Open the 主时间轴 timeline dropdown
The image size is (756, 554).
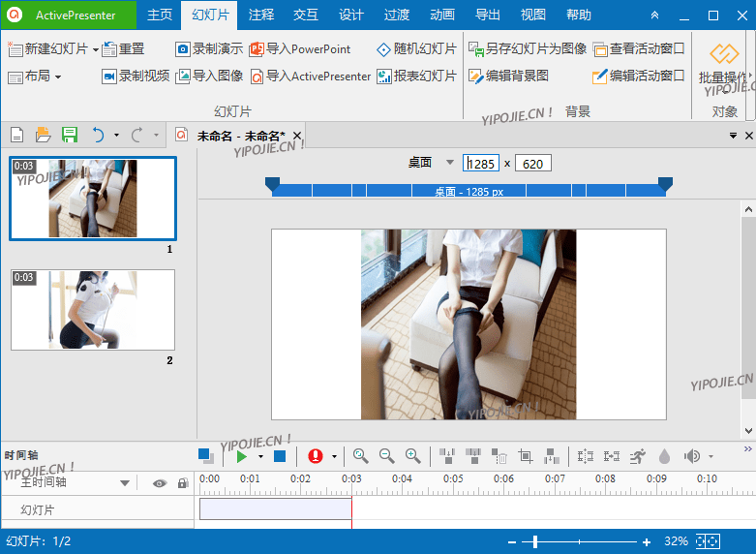point(124,483)
